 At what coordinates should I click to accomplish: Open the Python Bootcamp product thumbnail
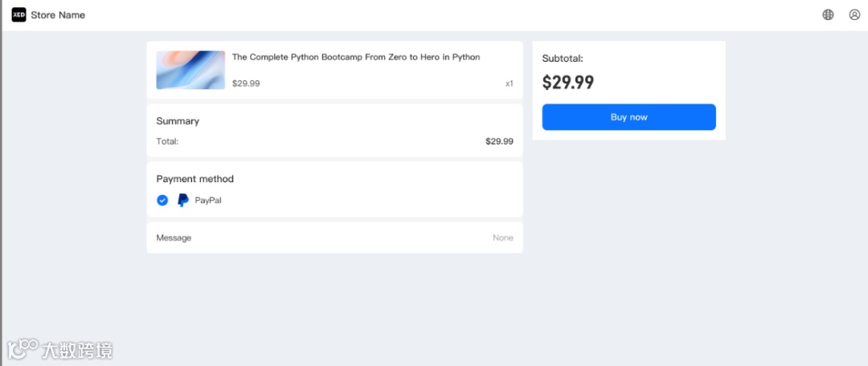[x=190, y=70]
